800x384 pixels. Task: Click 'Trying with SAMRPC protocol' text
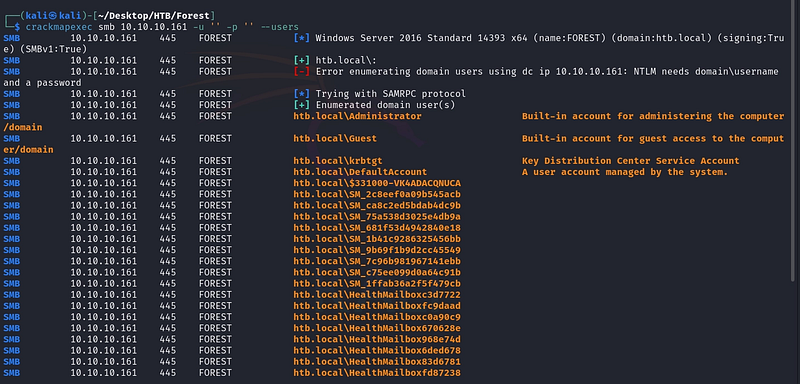click(390, 94)
